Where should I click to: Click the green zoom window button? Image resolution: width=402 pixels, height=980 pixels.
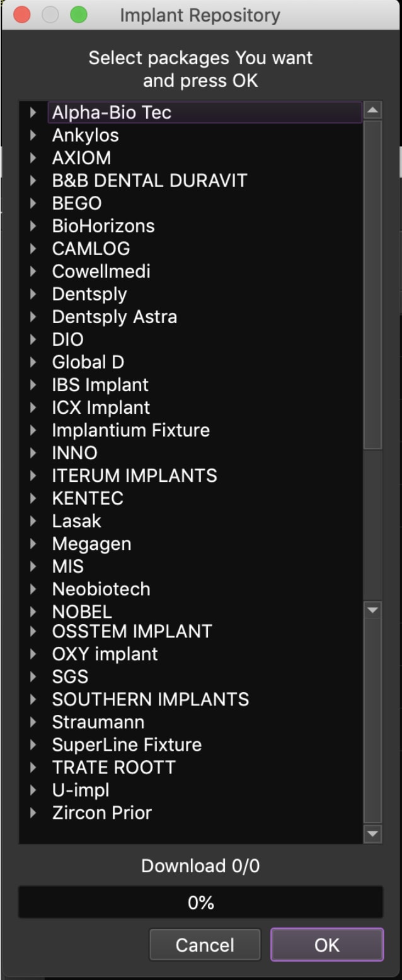pyautogui.click(x=79, y=15)
